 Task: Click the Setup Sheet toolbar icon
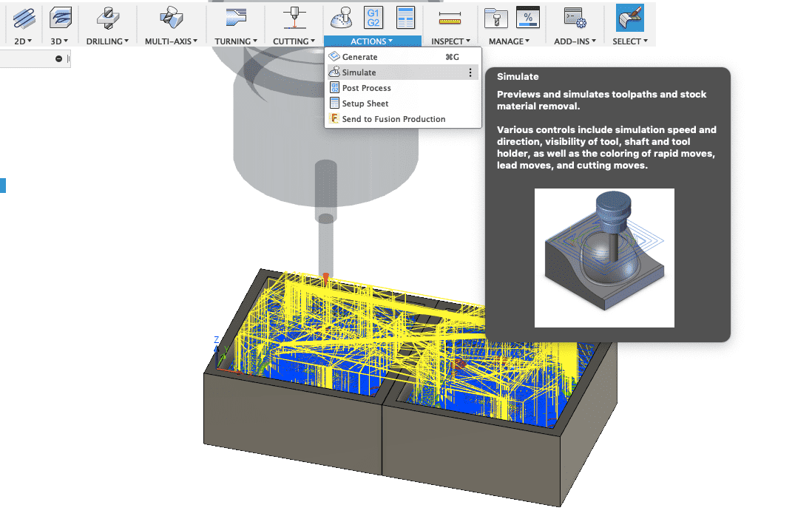coord(405,18)
